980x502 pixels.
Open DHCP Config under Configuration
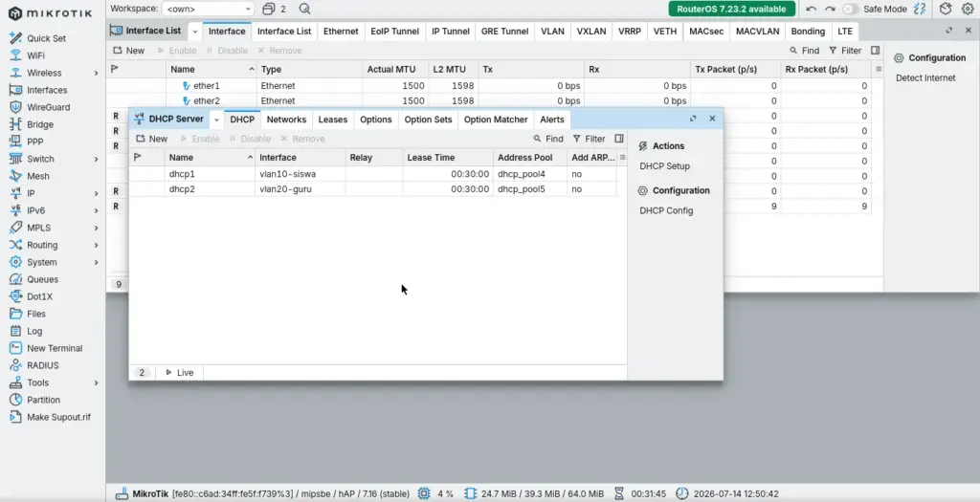666,210
